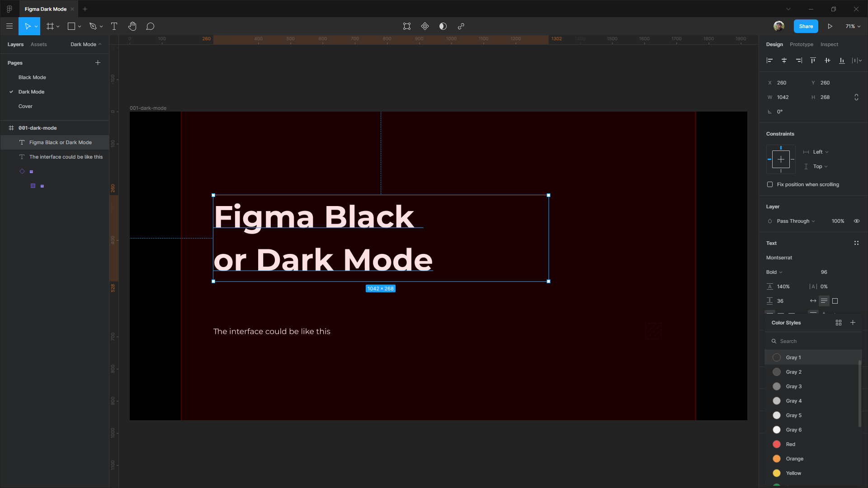This screenshot has width=868, height=488.
Task: Switch to the Layers tab
Action: point(15,44)
